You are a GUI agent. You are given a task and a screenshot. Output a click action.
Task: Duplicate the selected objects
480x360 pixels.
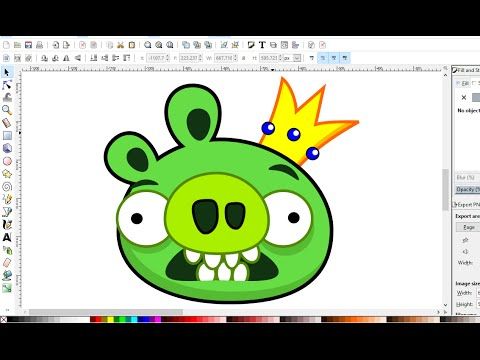click(186, 45)
